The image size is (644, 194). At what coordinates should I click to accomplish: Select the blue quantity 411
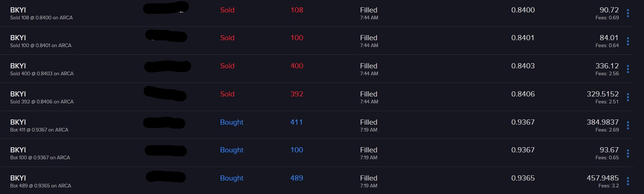296,122
